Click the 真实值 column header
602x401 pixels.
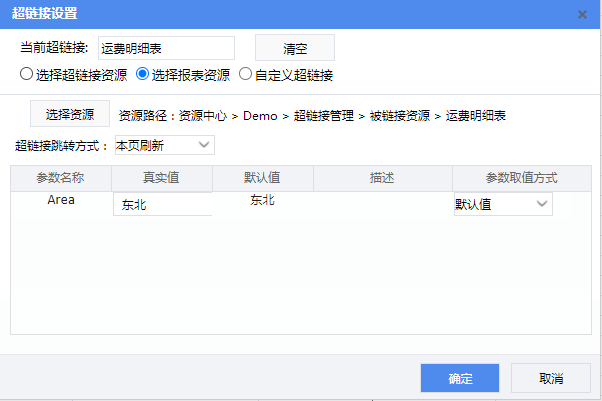(x=161, y=178)
